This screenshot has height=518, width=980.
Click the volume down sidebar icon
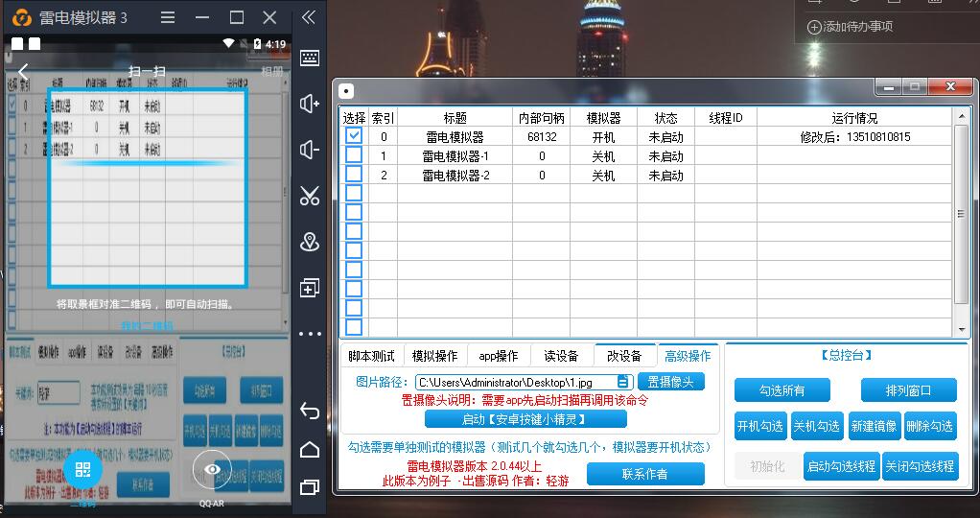tap(310, 150)
